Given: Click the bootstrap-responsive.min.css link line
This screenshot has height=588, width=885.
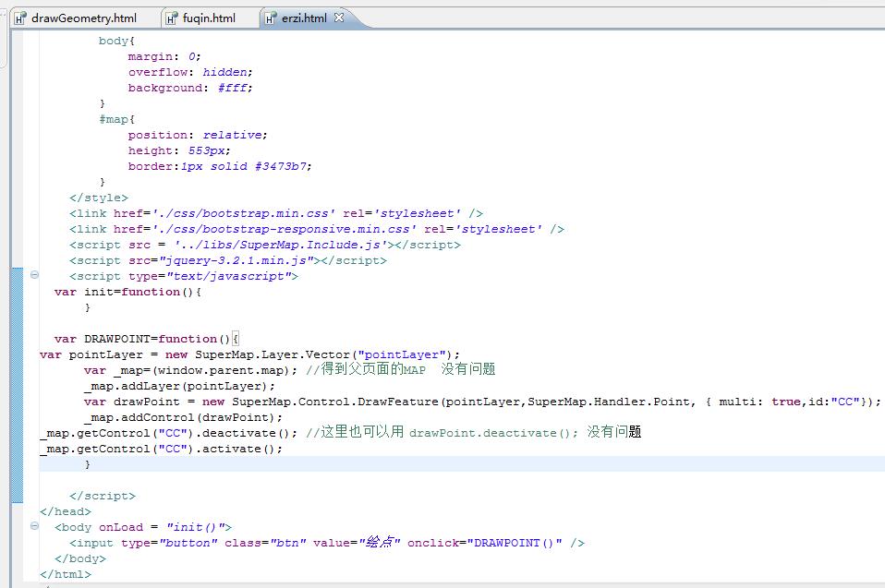Looking at the screenshot, I should point(317,230).
